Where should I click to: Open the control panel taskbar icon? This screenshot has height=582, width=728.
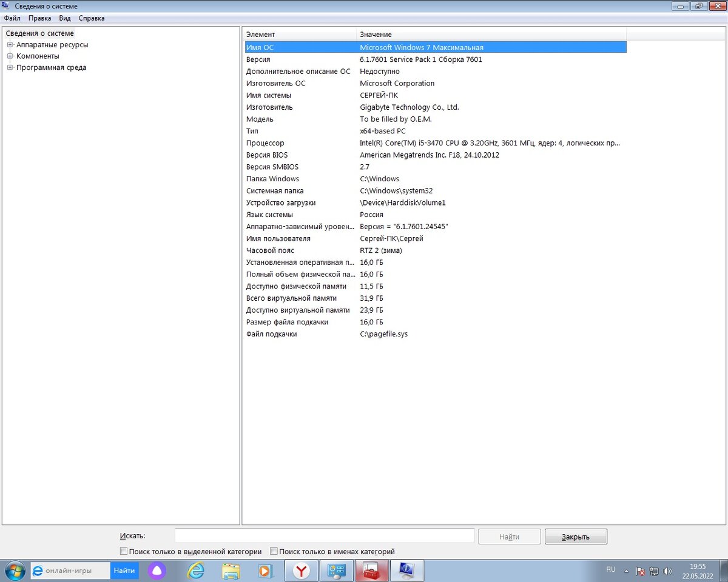click(336, 570)
